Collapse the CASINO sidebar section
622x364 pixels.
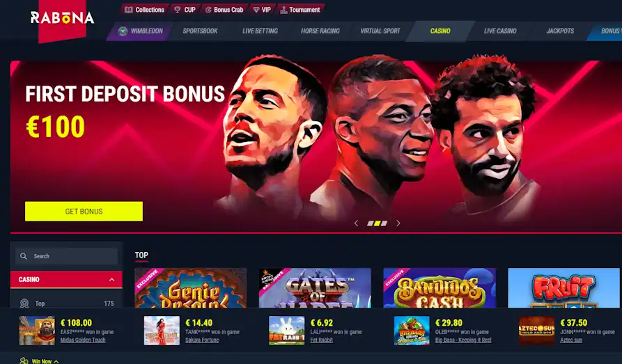point(112,280)
